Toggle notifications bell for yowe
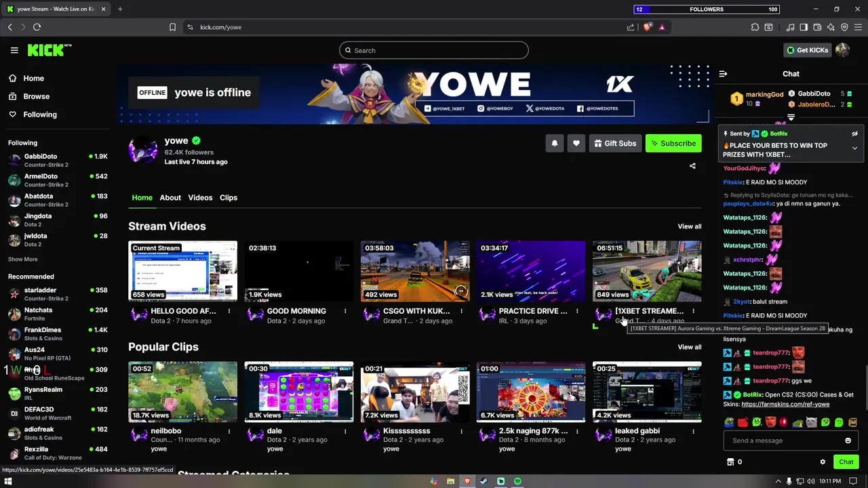Viewport: 868px width, 488px height. click(x=555, y=143)
